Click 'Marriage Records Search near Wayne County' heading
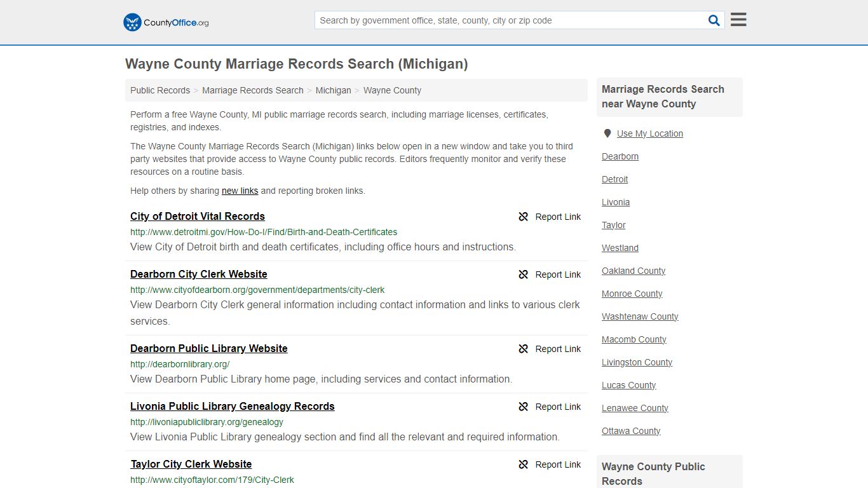The height and width of the screenshot is (488, 868). tap(663, 97)
